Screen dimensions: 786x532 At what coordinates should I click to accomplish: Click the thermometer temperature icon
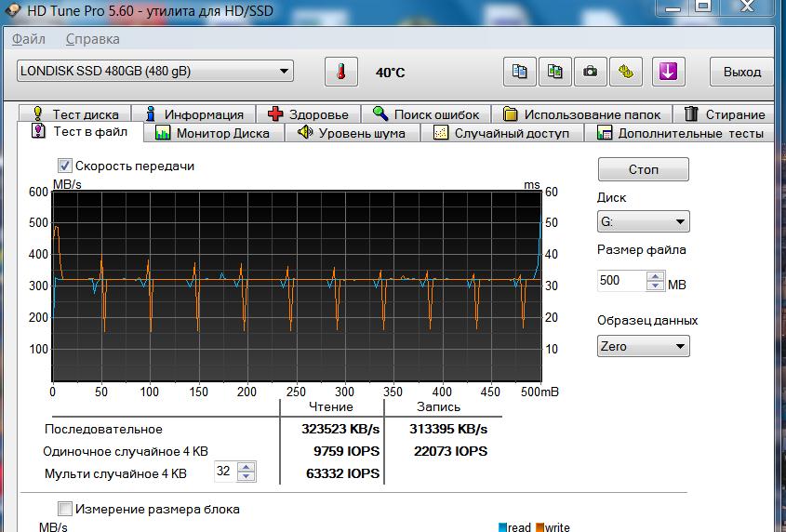pos(340,72)
